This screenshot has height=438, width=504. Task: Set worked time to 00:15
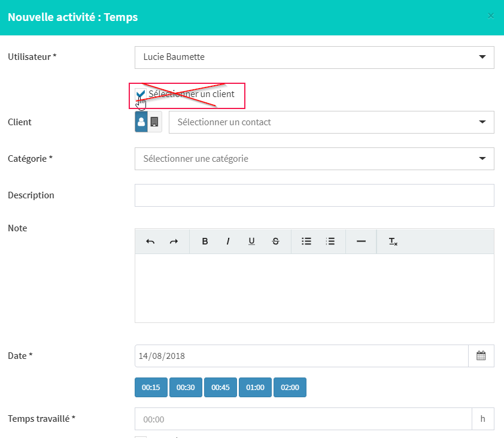point(151,388)
